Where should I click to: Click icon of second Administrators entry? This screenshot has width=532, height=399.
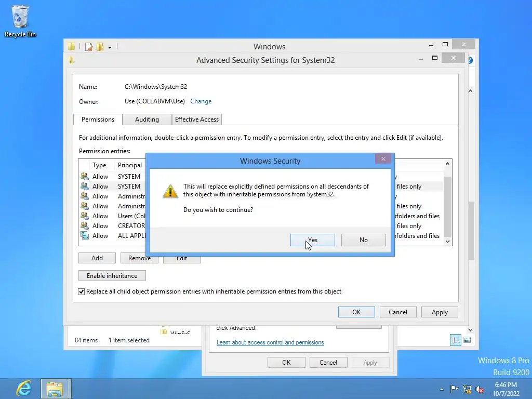[85, 206]
